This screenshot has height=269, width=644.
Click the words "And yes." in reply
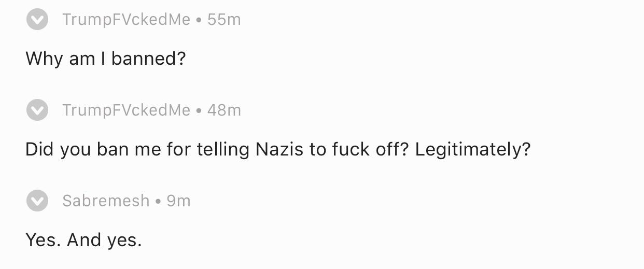click(x=104, y=240)
